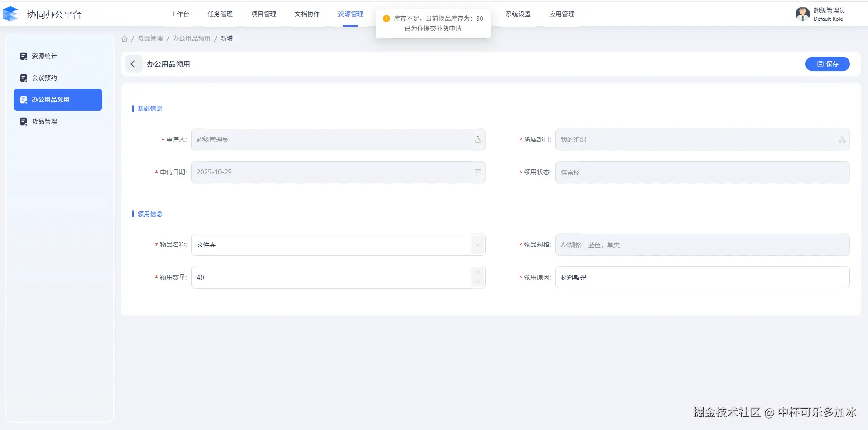Click the 协同办公平台 title text
This screenshot has height=430, width=868.
54,14
